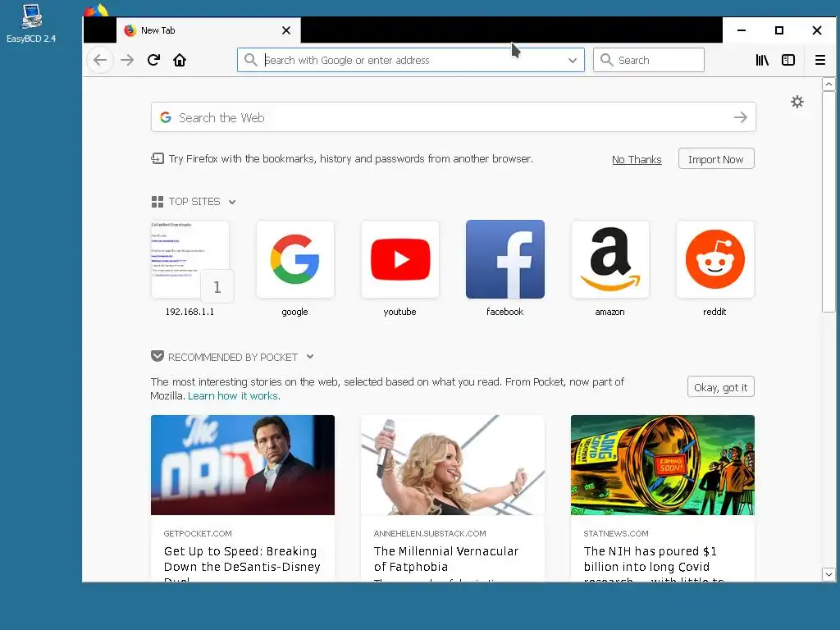840x630 pixels.
Task: Close the New Tab tab
Action: click(286, 30)
